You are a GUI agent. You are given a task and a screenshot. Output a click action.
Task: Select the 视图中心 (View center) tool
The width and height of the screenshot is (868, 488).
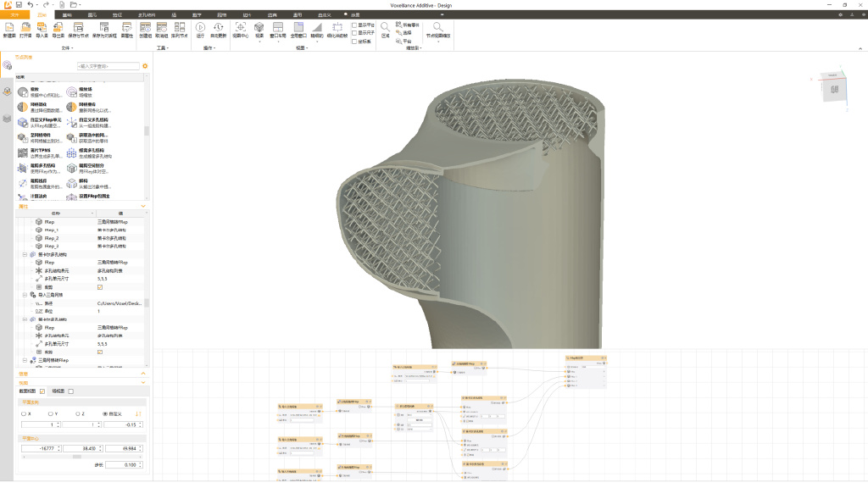pyautogui.click(x=241, y=28)
